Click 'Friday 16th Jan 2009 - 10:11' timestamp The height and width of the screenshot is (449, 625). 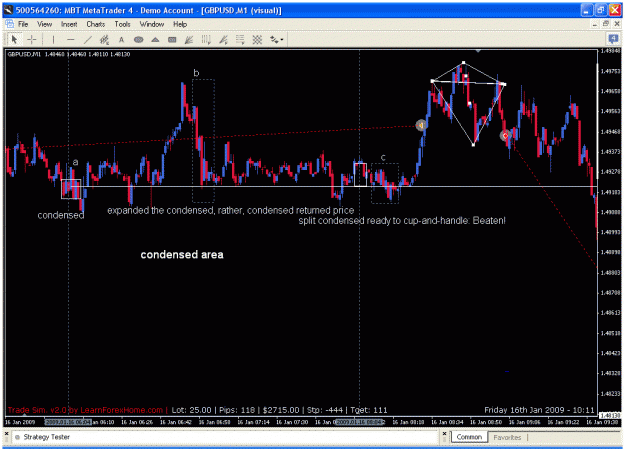click(x=539, y=410)
